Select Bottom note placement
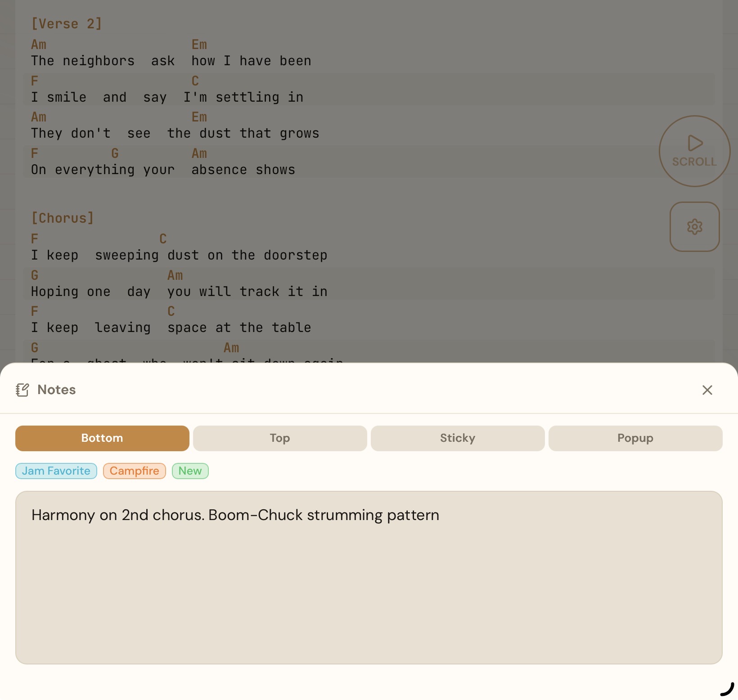 point(102,438)
